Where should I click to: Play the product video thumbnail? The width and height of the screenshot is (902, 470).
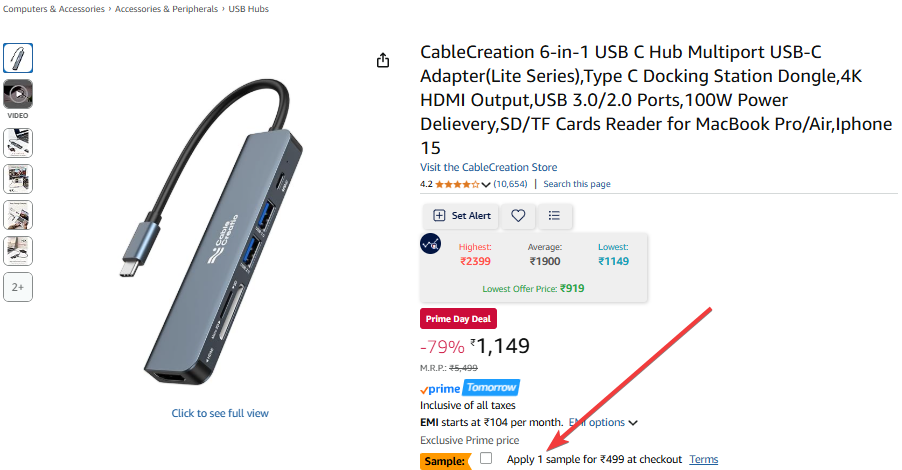pyautogui.click(x=18, y=94)
